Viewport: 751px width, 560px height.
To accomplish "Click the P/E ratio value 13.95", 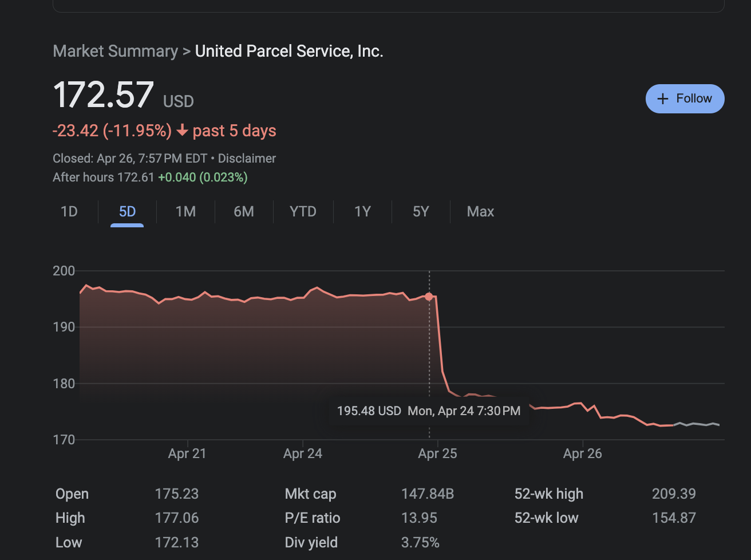I will click(419, 518).
